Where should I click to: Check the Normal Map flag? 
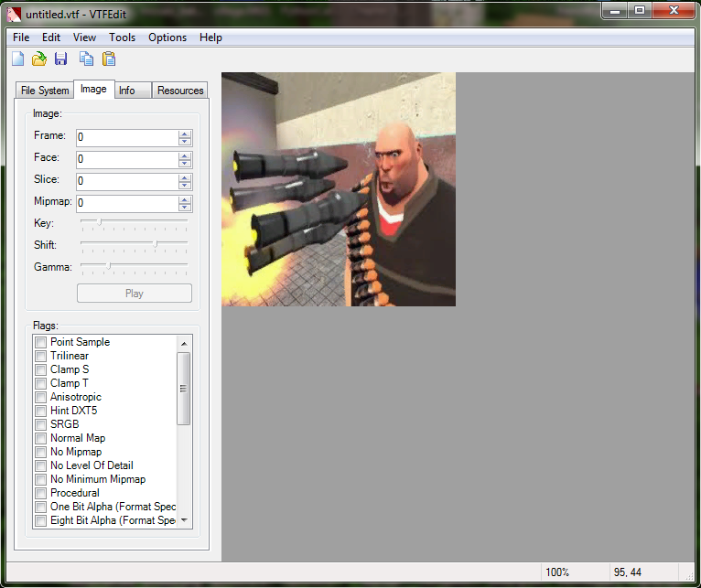[x=40, y=438]
